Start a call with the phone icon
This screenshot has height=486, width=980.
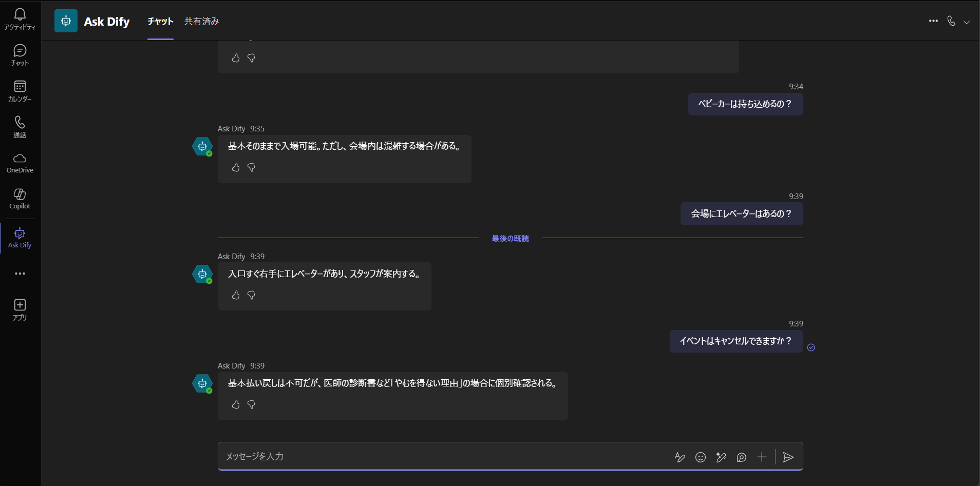(x=951, y=21)
